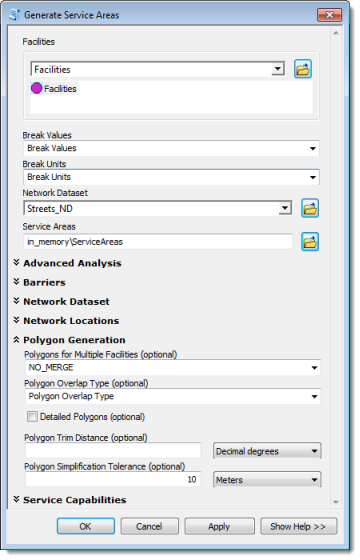Browse for Service Areas output location

[x=310, y=242]
